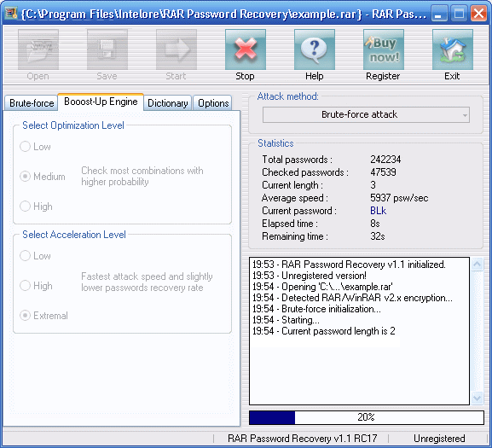The width and height of the screenshot is (492, 448).
Task: Select High acceleration level radio button
Action: coord(25,286)
